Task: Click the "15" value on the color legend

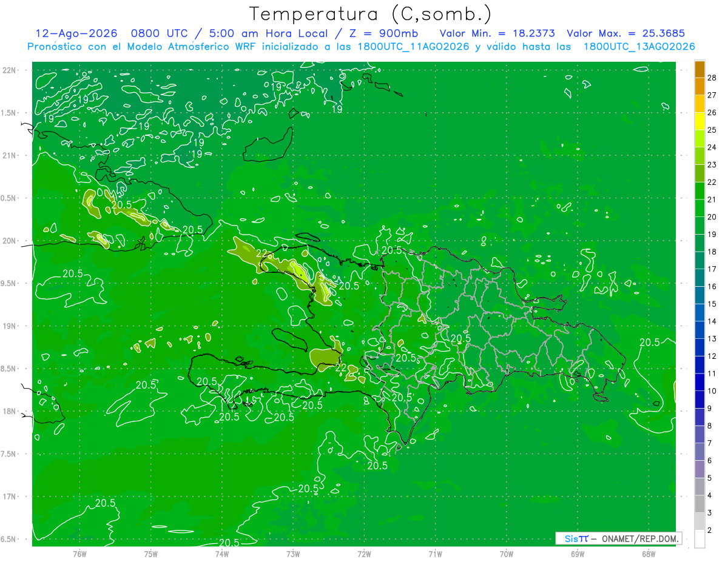Action: [712, 304]
